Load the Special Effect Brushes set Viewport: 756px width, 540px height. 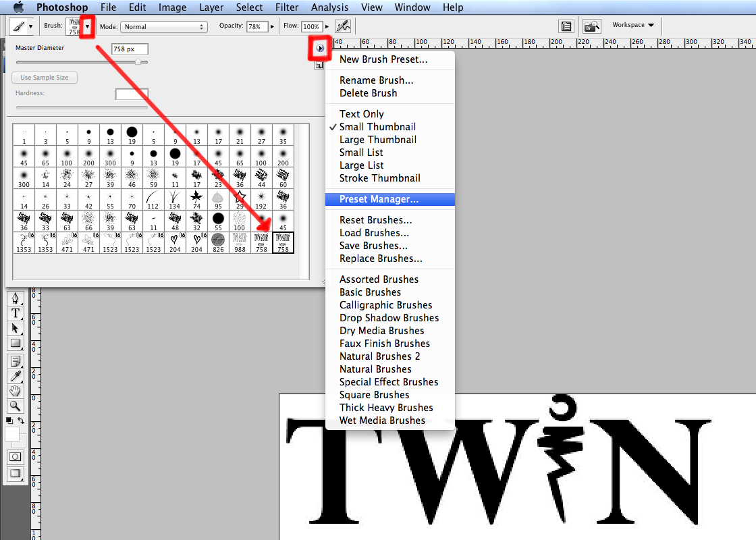[390, 382]
